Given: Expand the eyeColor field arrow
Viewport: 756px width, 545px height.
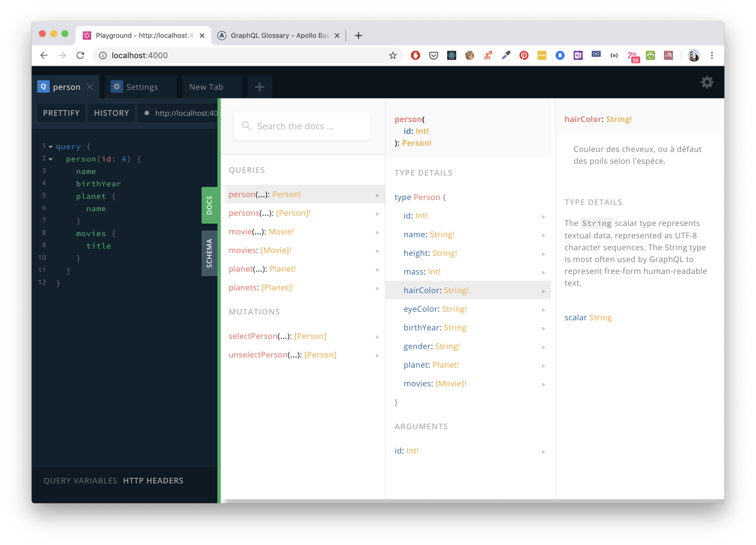Looking at the screenshot, I should 543,310.
